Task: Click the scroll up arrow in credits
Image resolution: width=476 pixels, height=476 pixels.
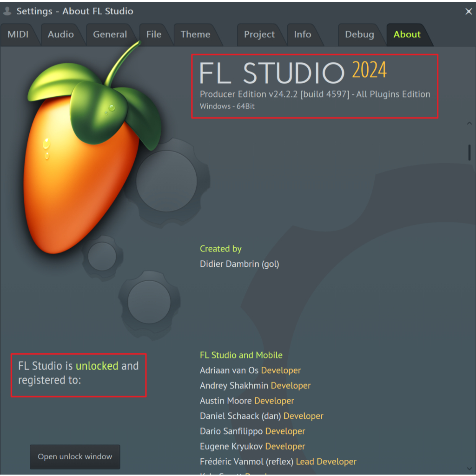Action: click(x=469, y=123)
